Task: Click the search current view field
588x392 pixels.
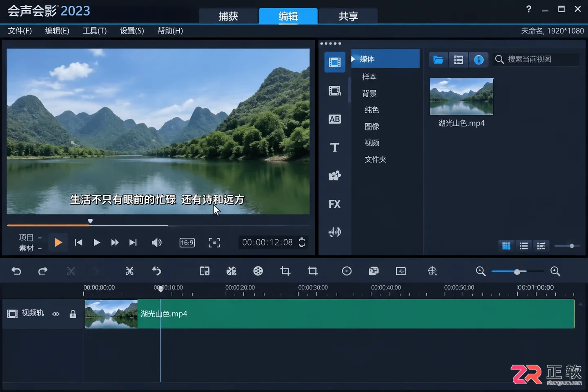Action: [536, 60]
